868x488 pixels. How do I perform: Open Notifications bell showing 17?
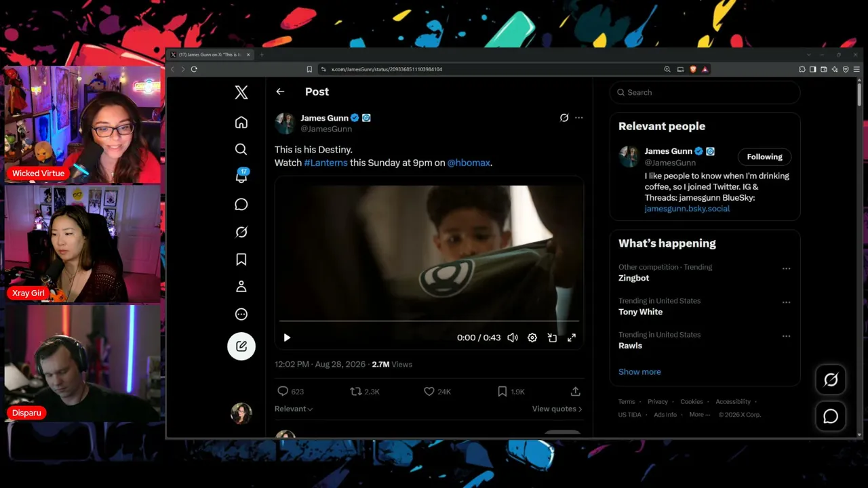241,176
